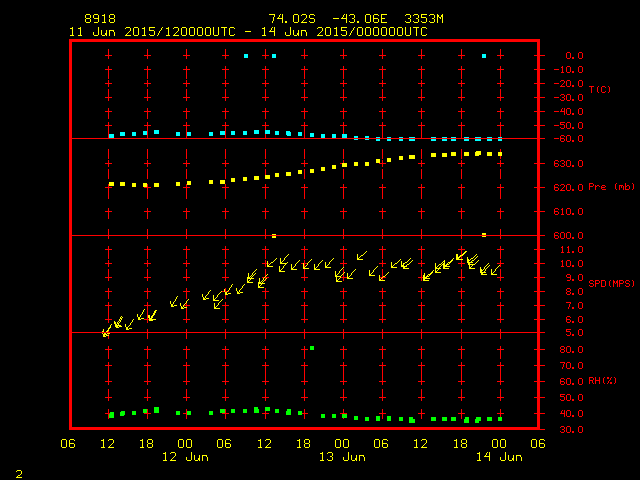Click the 30.0 humidity tick label

click(x=571, y=429)
